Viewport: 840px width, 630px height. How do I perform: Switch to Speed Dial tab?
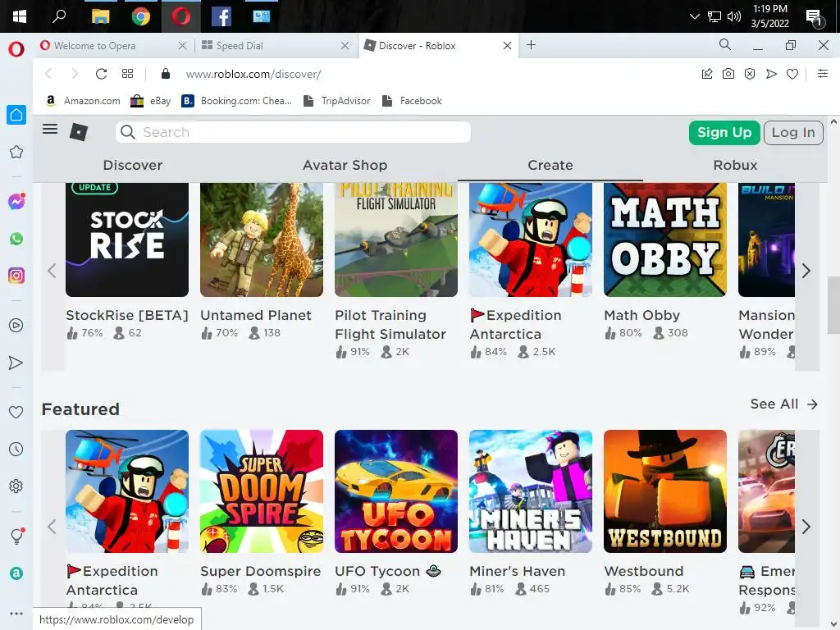pyautogui.click(x=275, y=46)
